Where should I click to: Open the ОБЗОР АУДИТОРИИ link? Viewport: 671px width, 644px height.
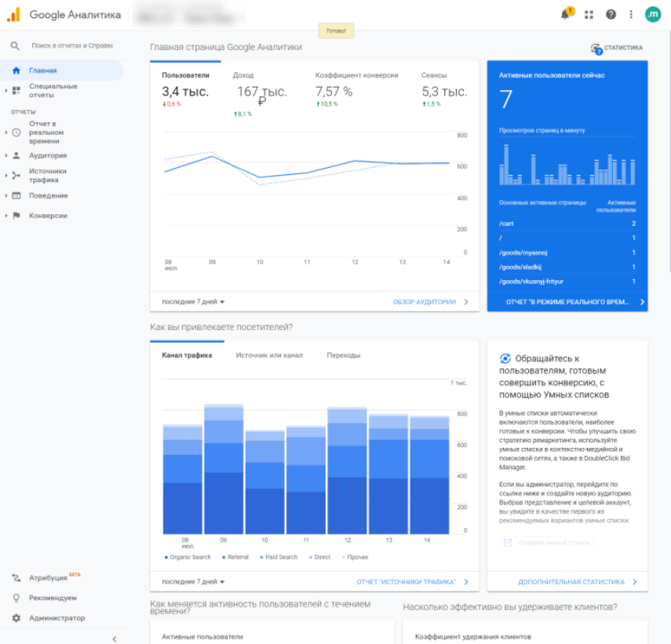tap(425, 302)
